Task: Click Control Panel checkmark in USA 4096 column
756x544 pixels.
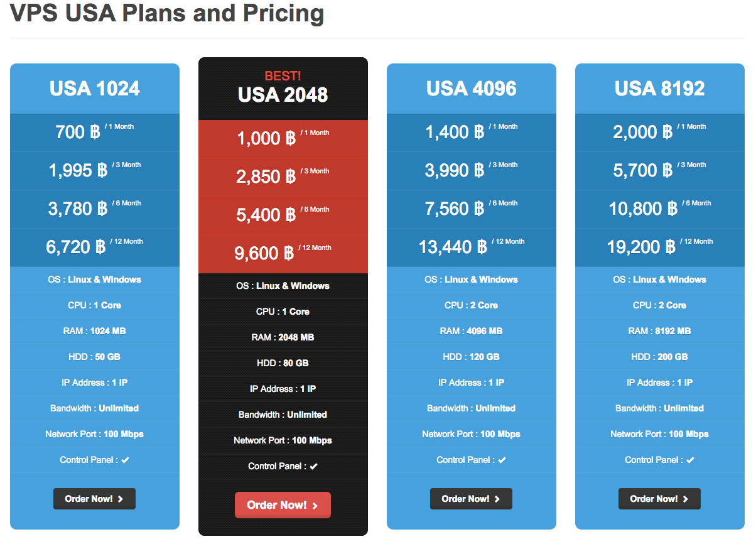Action: pos(502,460)
